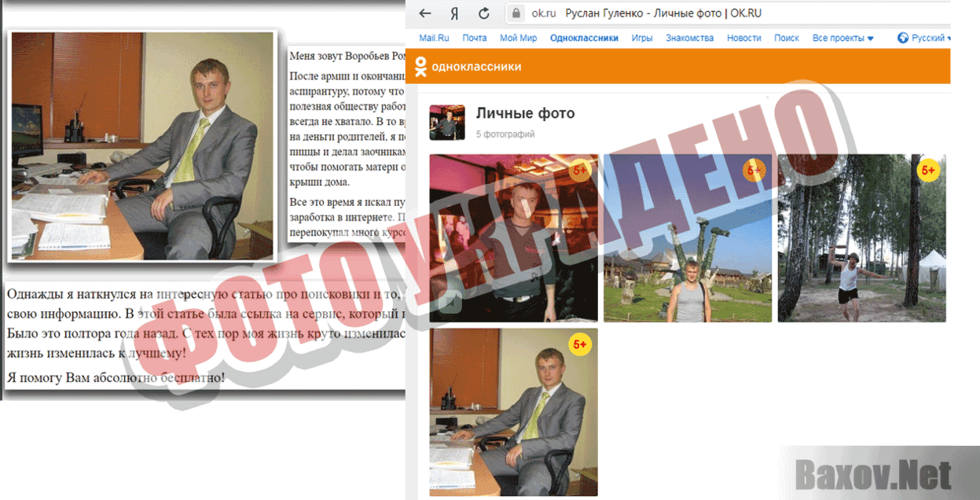Select the Yandex icon in the toolbar
This screenshot has height=500, width=980.
coord(454,13)
